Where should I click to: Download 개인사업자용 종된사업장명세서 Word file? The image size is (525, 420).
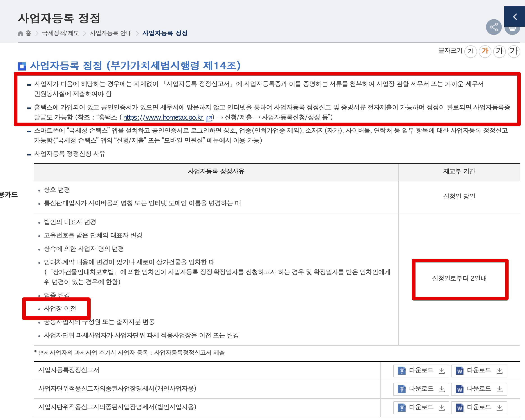click(479, 389)
